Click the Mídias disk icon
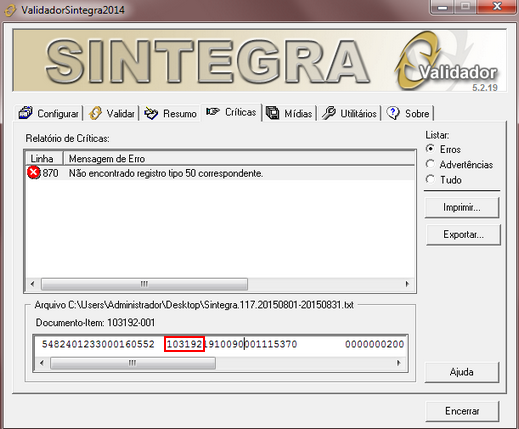The width and height of the screenshot is (519, 429). [x=273, y=113]
